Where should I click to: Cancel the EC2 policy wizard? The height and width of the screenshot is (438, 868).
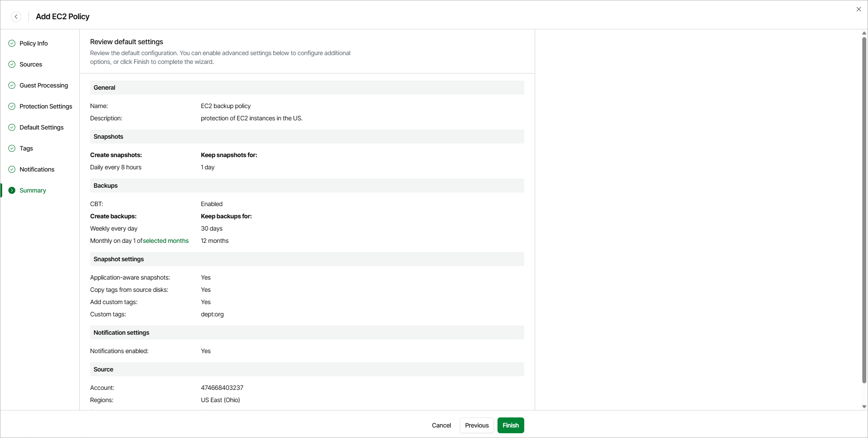441,425
